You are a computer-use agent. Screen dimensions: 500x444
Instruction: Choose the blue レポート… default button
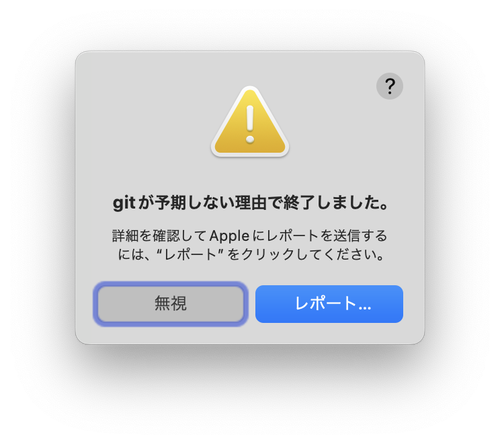click(x=329, y=304)
